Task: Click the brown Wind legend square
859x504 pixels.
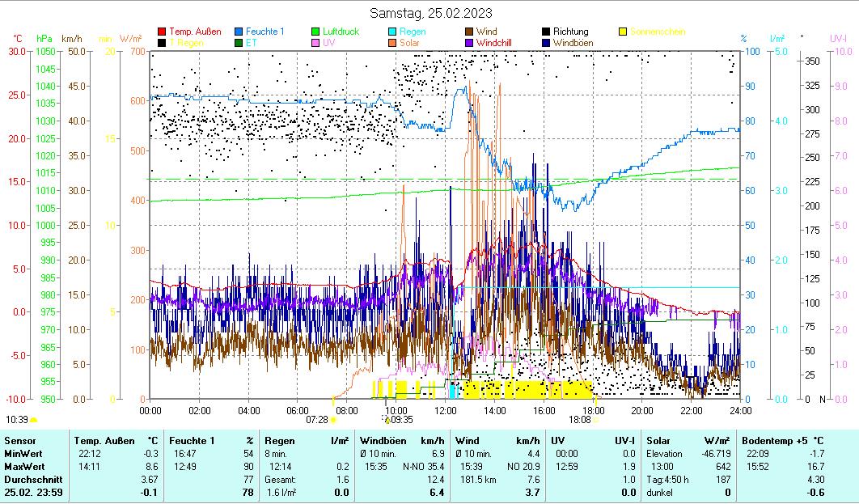Action: (x=470, y=32)
